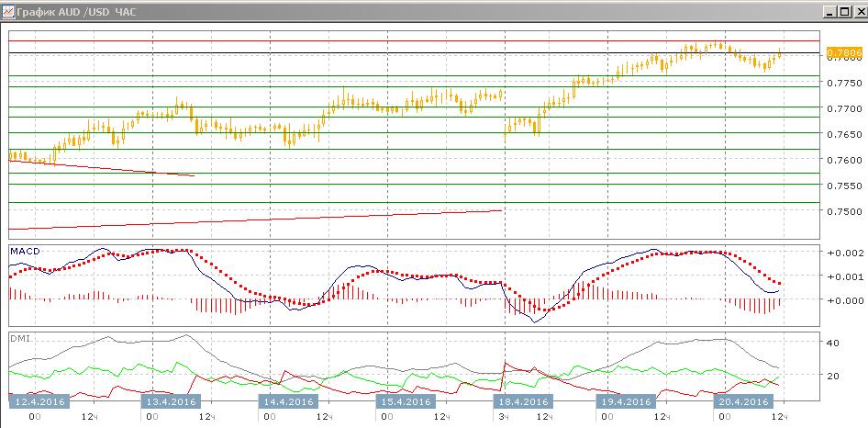Viewport: 868px width, 428px height.
Task: Click the chart window icon in title bar
Action: point(8,11)
